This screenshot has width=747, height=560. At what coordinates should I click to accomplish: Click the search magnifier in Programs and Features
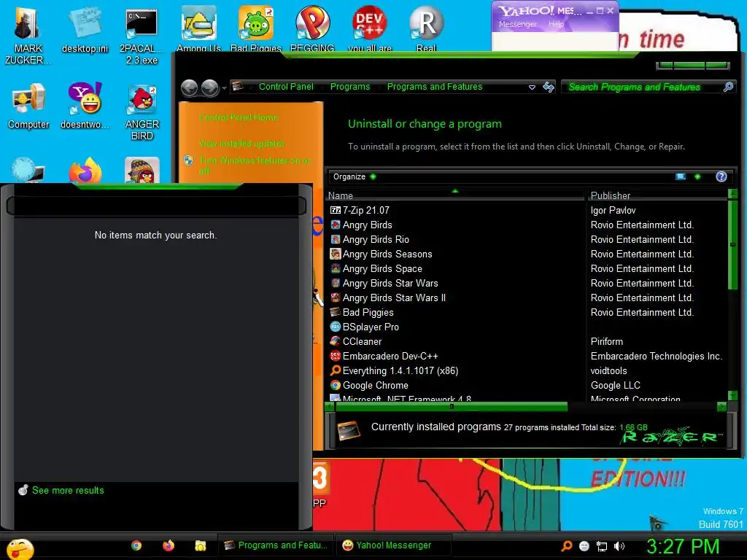tap(728, 87)
